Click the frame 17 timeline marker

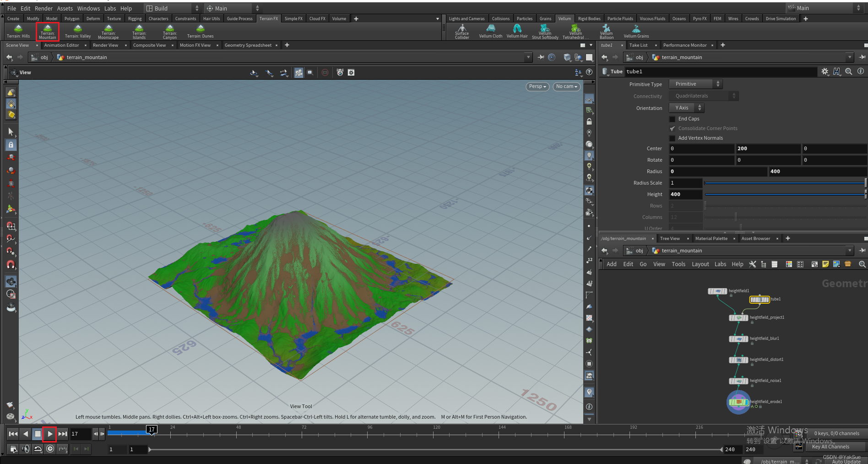tap(152, 429)
